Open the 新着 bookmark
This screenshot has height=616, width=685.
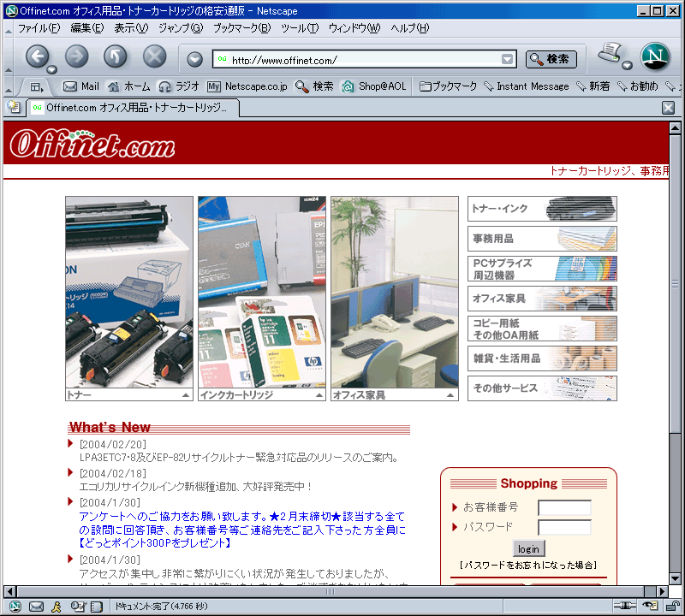point(593,86)
